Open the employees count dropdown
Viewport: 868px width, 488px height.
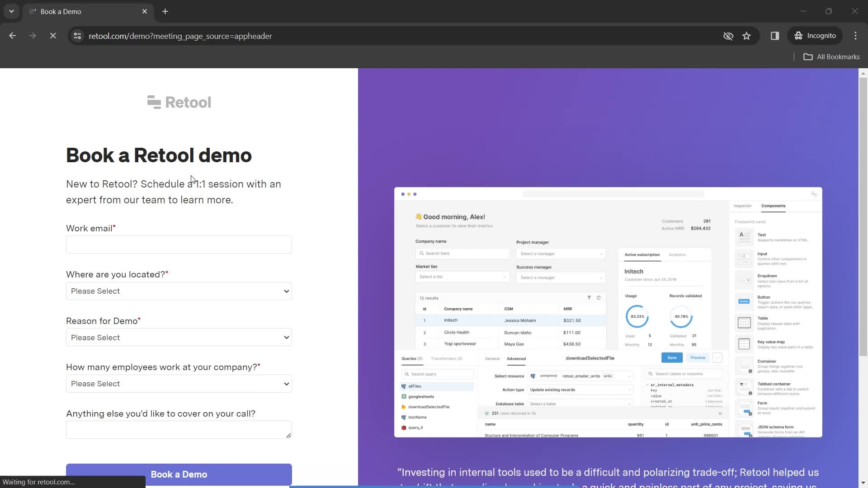pyautogui.click(x=179, y=384)
